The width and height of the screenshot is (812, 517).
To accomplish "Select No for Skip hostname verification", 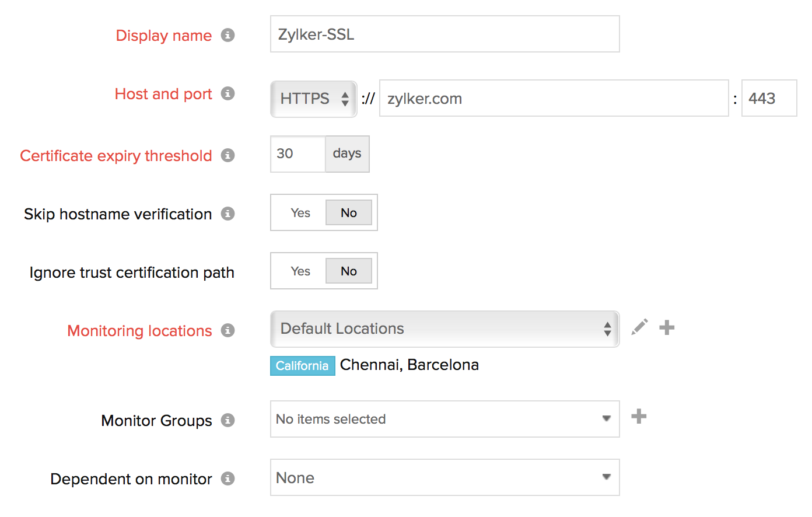I will [x=348, y=213].
